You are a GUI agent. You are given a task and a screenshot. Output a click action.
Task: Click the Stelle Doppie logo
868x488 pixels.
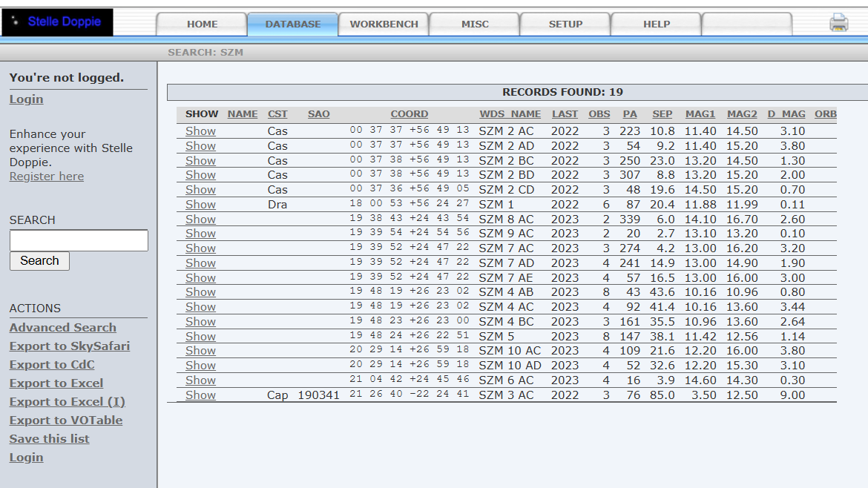pos(57,22)
